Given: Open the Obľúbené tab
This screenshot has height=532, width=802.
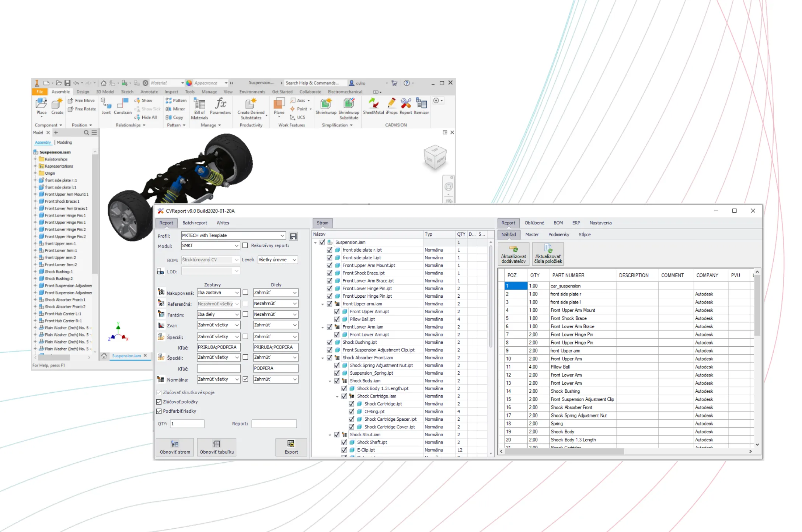Looking at the screenshot, I should [534, 223].
